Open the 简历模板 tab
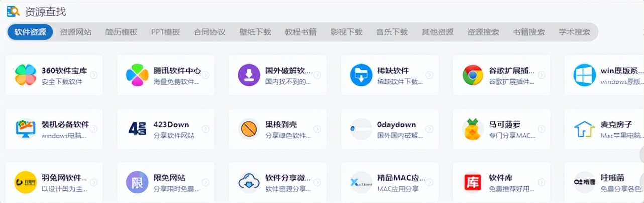This screenshot has height=203, width=644. click(x=121, y=32)
